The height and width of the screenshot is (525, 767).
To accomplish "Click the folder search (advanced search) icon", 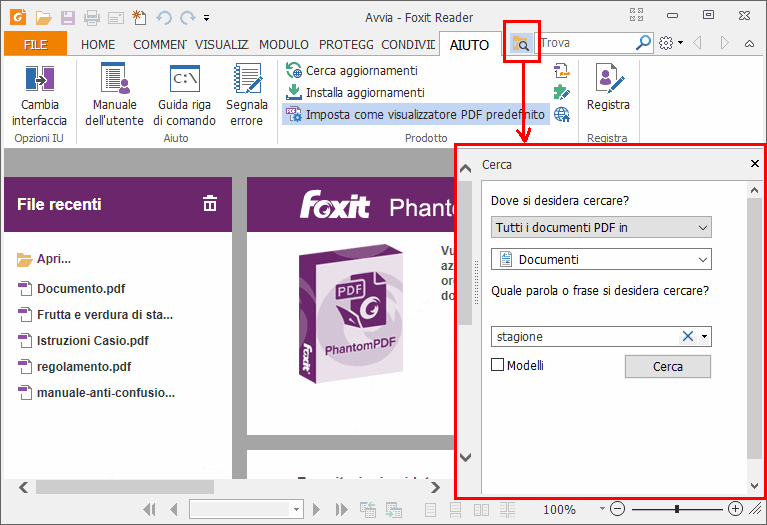I will pos(520,44).
